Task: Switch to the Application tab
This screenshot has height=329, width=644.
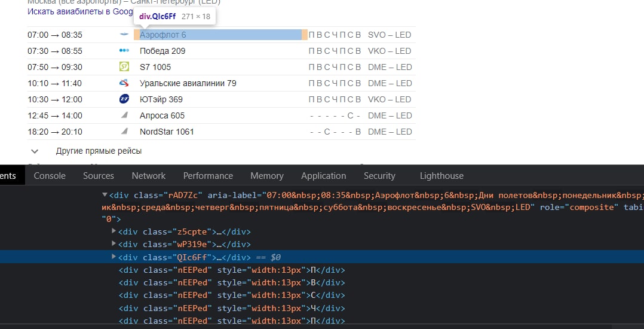Action: point(324,176)
